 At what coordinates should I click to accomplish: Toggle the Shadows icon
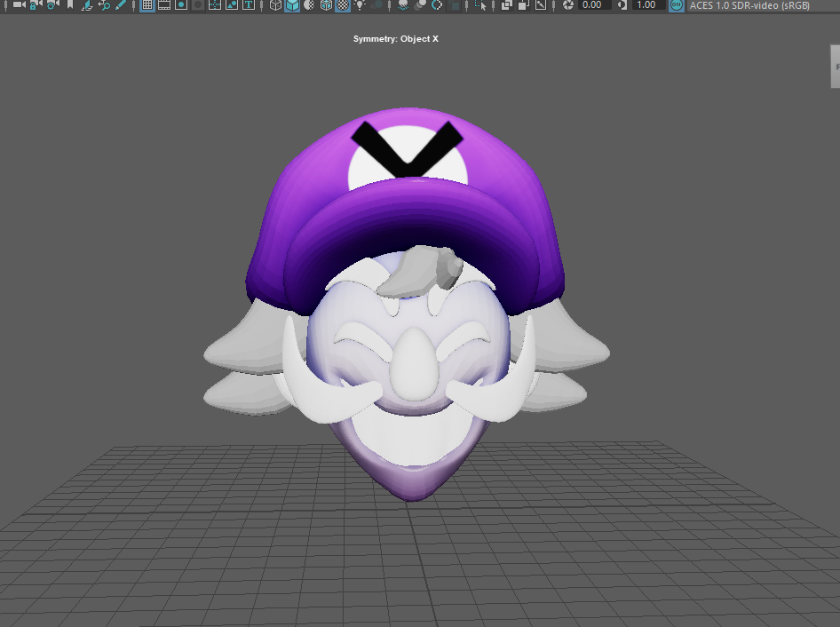(x=377, y=4)
